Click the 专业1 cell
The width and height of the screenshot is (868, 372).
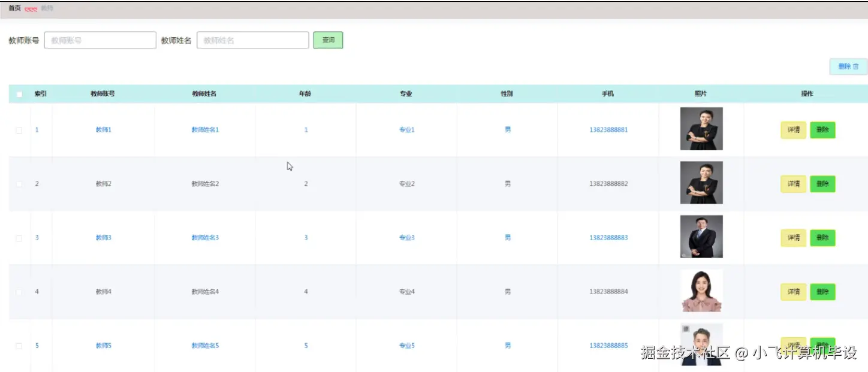point(407,130)
